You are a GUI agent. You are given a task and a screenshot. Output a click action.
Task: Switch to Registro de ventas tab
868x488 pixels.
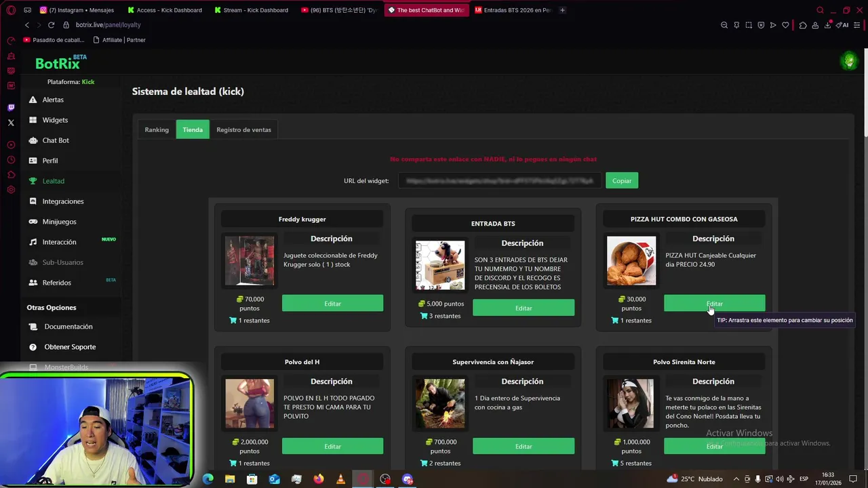pos(243,129)
